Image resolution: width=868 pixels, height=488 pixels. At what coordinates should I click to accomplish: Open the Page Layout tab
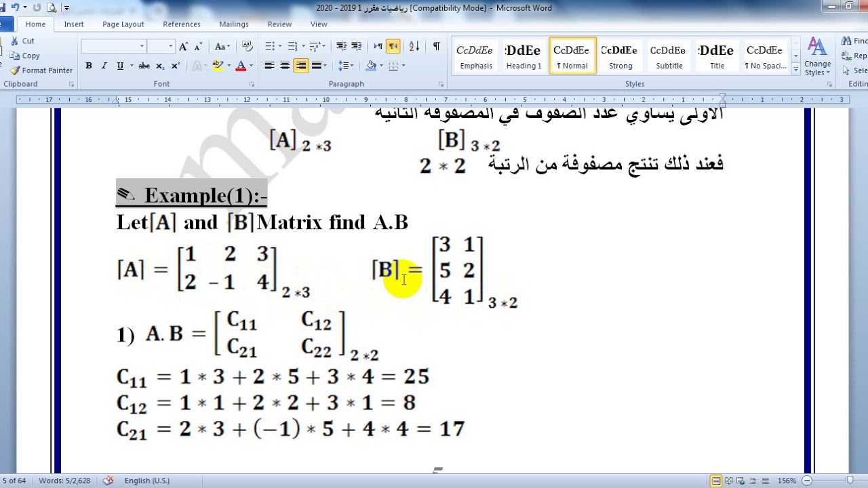tap(123, 24)
